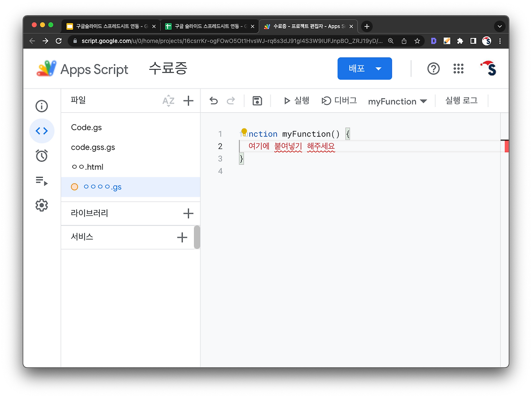Screen dimensions: 532x398
Task: Reload the current page
Action: (59, 41)
